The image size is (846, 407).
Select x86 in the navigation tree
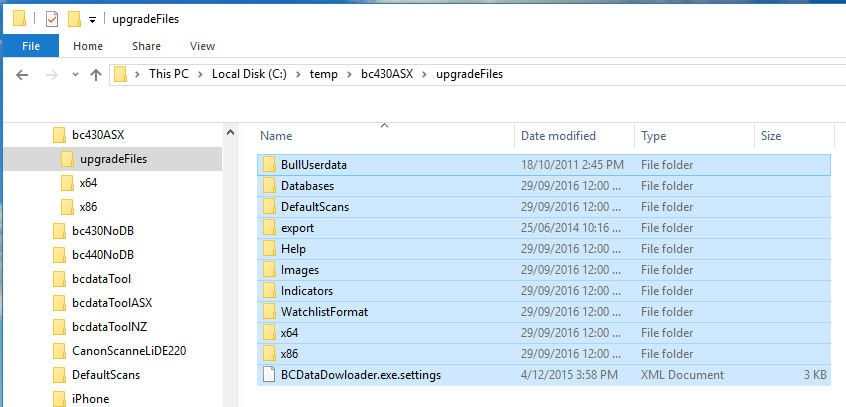tap(88, 207)
